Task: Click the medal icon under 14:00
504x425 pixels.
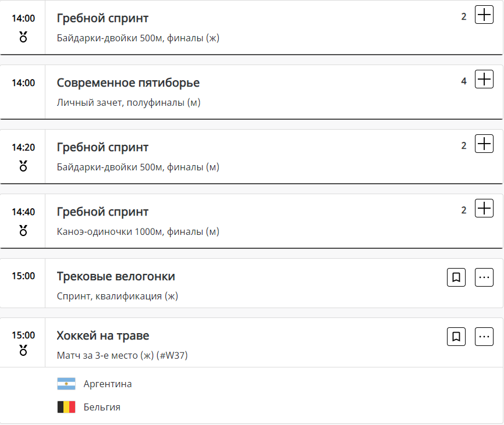Action: (x=23, y=38)
